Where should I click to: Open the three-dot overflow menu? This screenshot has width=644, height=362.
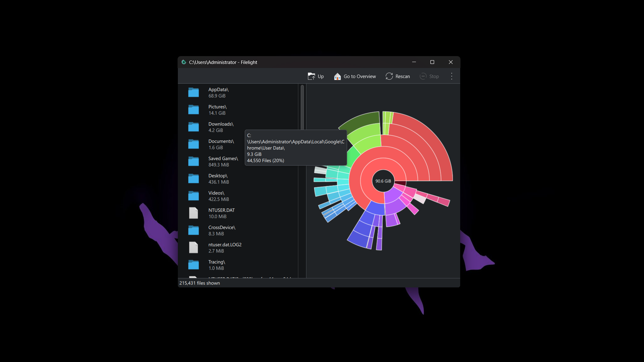pos(452,76)
